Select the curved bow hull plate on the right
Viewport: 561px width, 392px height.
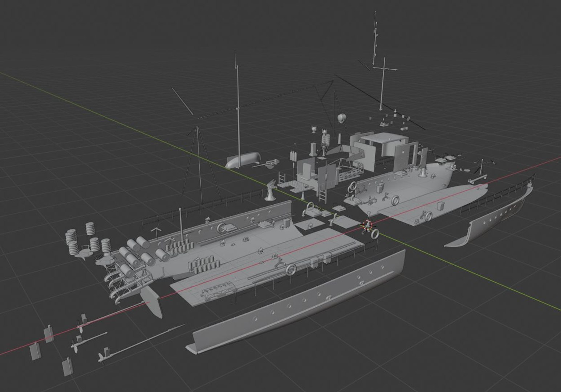point(491,217)
